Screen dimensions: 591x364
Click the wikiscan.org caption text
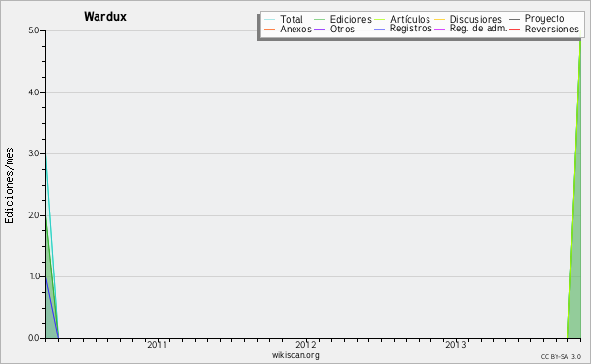295,355
